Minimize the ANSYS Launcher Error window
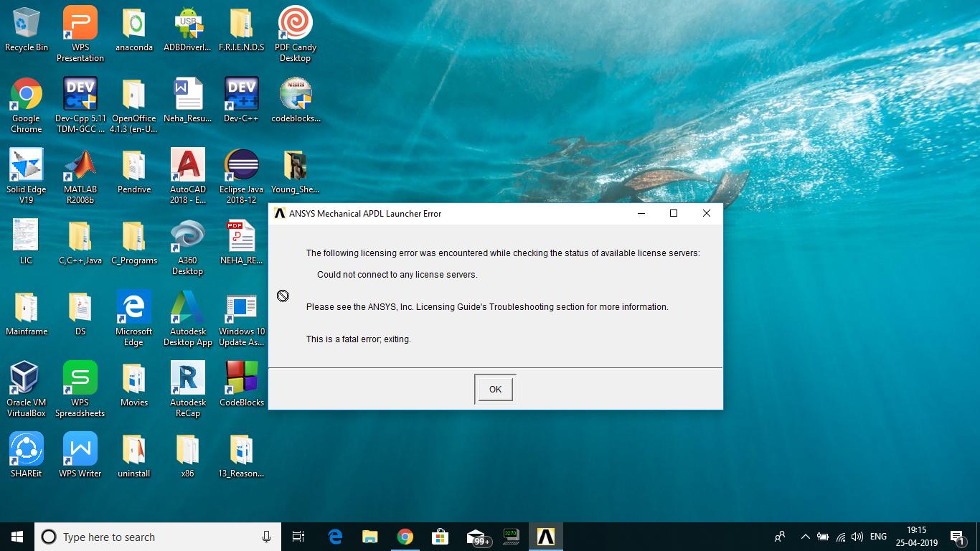Screen dimensions: 980x551 click(x=641, y=213)
